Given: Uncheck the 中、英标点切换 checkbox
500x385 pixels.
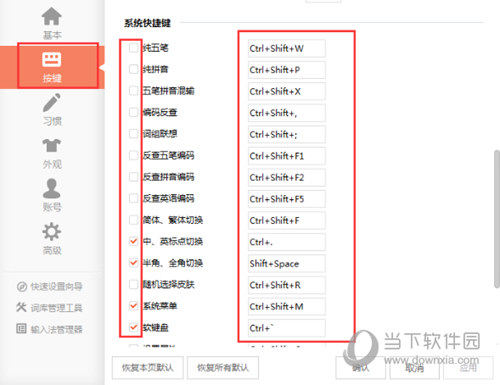Looking at the screenshot, I should coord(133,241).
